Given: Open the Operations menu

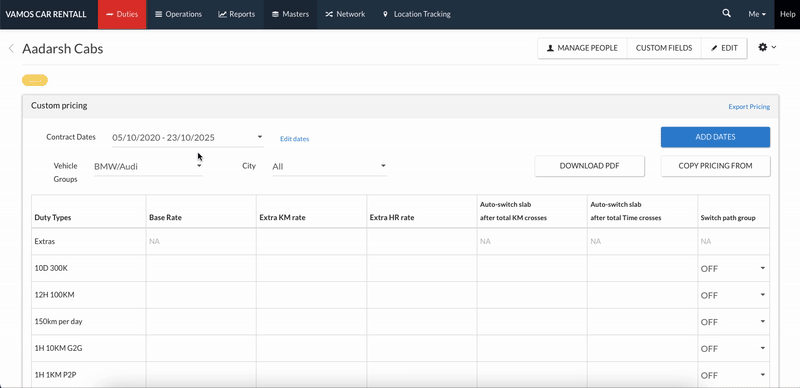Looking at the screenshot, I should (x=179, y=14).
